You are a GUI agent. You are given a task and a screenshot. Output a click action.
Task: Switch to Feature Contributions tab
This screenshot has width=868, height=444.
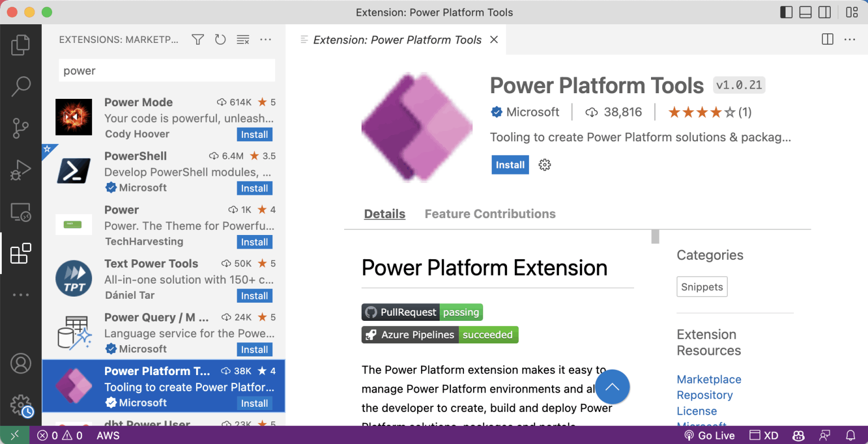click(490, 214)
